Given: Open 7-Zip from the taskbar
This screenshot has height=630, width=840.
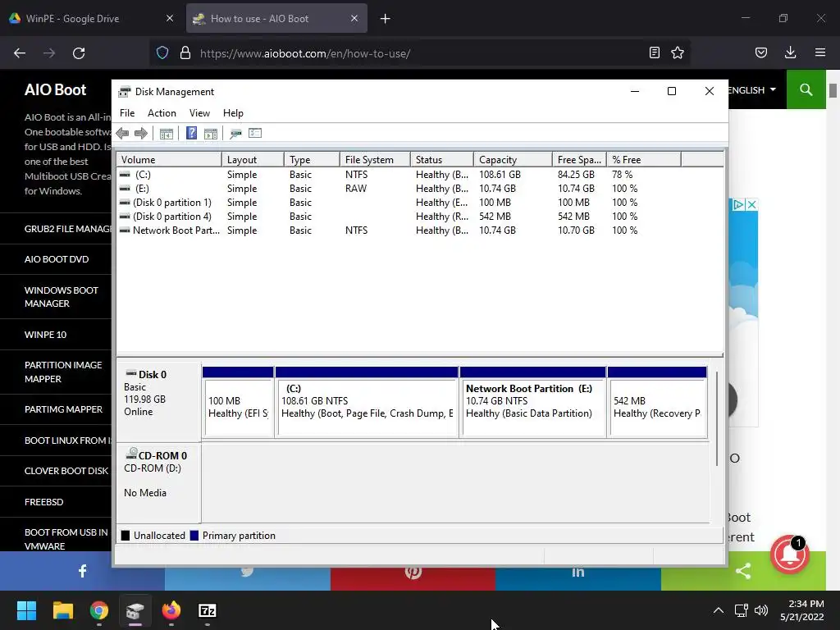Looking at the screenshot, I should (208, 610).
